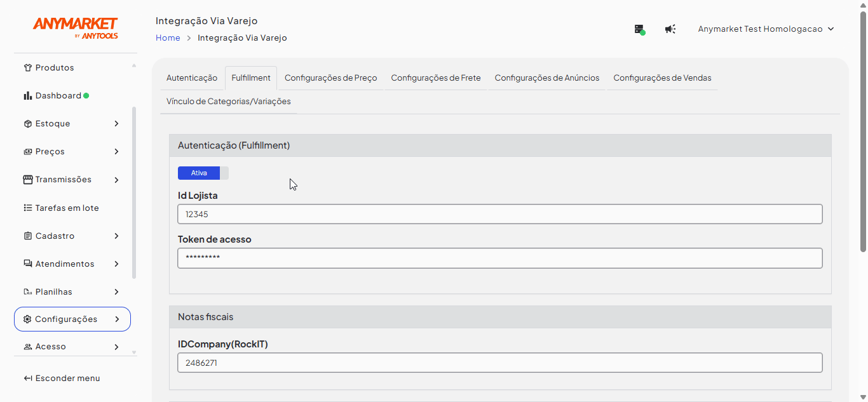The image size is (868, 402).
Task: Click the Autenticação (Fulfillment) section header
Action: (x=500, y=145)
